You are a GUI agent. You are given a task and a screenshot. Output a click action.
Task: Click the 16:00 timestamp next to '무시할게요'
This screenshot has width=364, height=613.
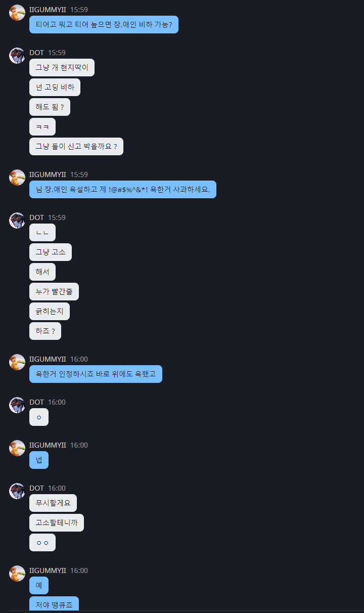click(x=57, y=488)
